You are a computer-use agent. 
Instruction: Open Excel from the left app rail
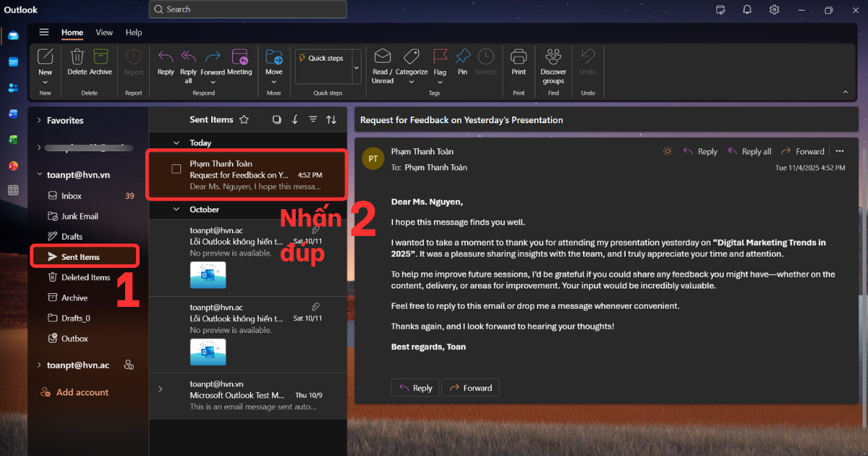[x=13, y=138]
